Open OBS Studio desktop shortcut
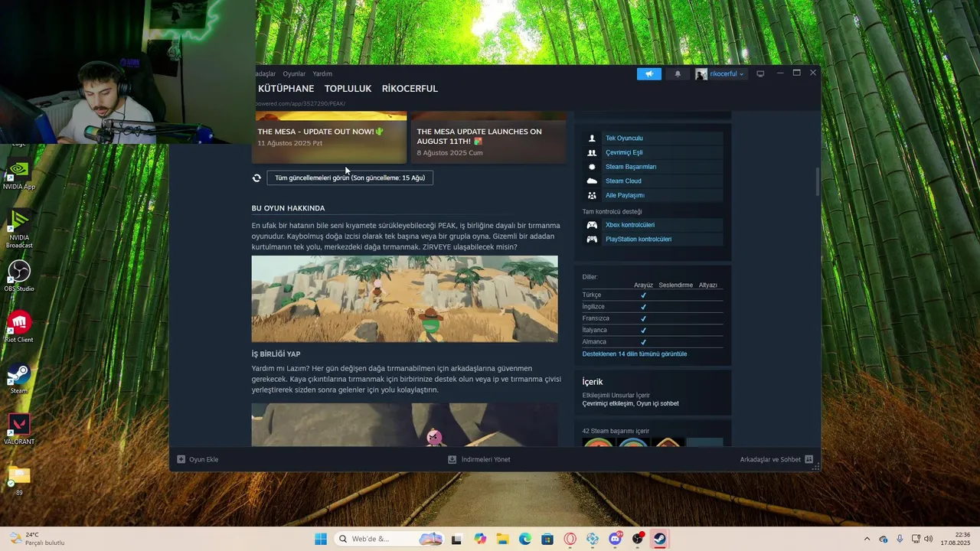Image resolution: width=980 pixels, height=551 pixels. (19, 276)
